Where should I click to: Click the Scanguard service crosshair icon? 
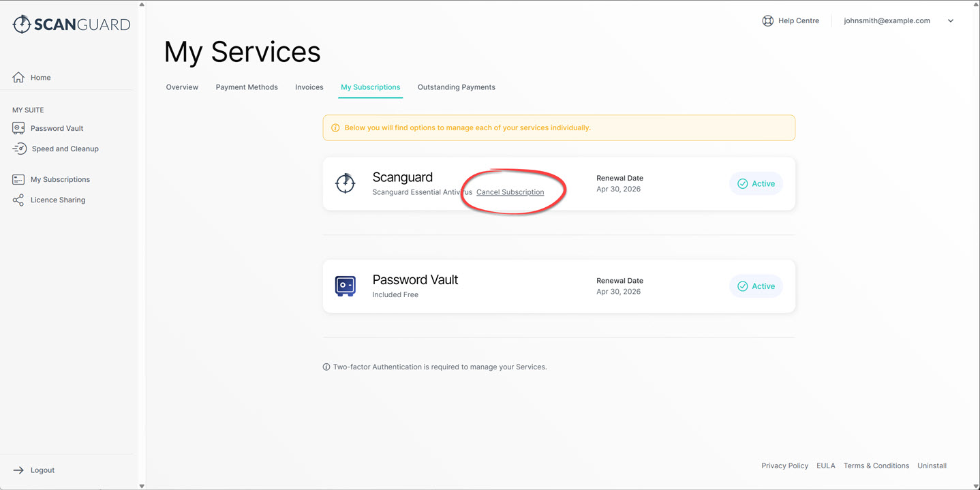tap(346, 183)
